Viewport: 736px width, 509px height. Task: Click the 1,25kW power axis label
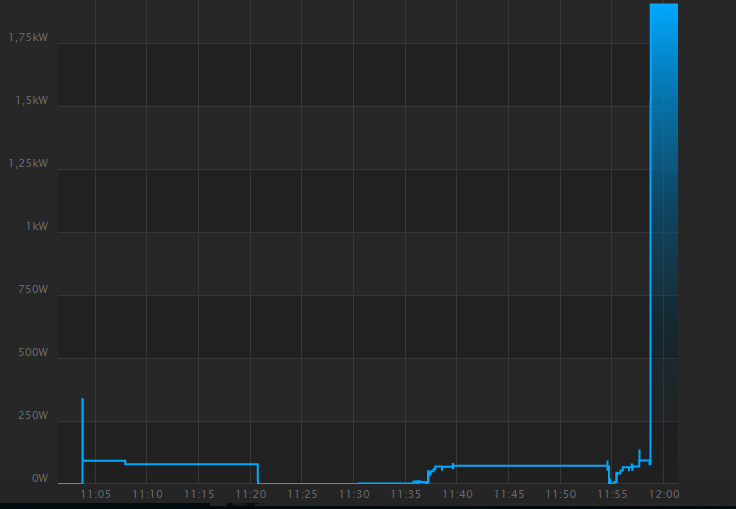click(x=28, y=163)
